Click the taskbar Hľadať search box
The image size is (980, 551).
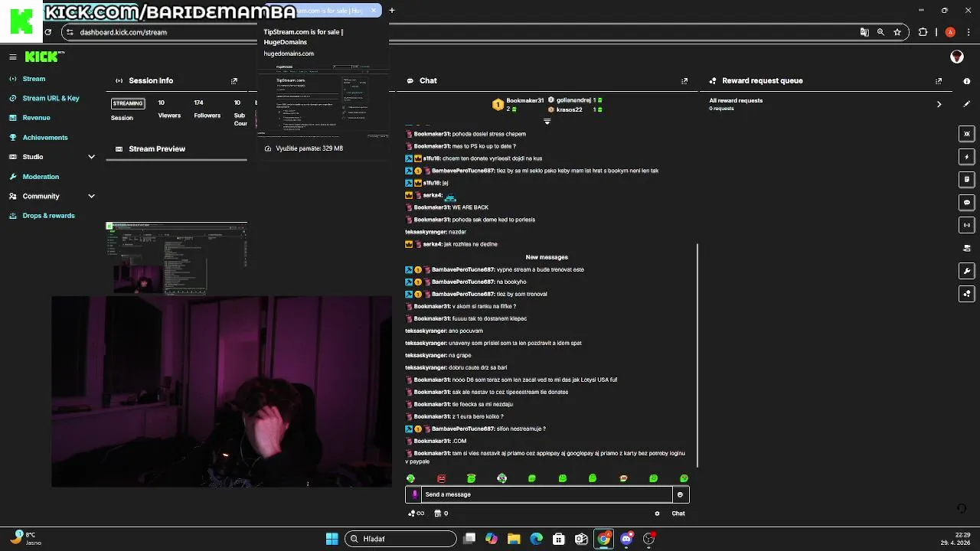tap(400, 539)
